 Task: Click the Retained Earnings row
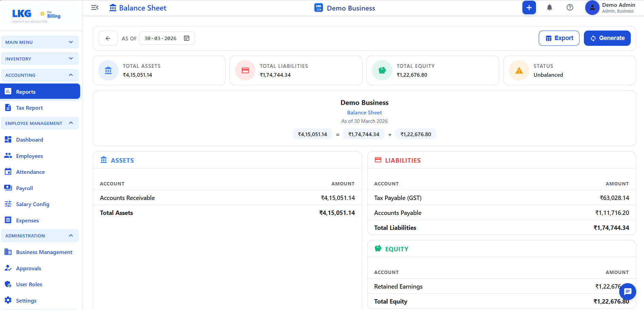click(x=501, y=286)
